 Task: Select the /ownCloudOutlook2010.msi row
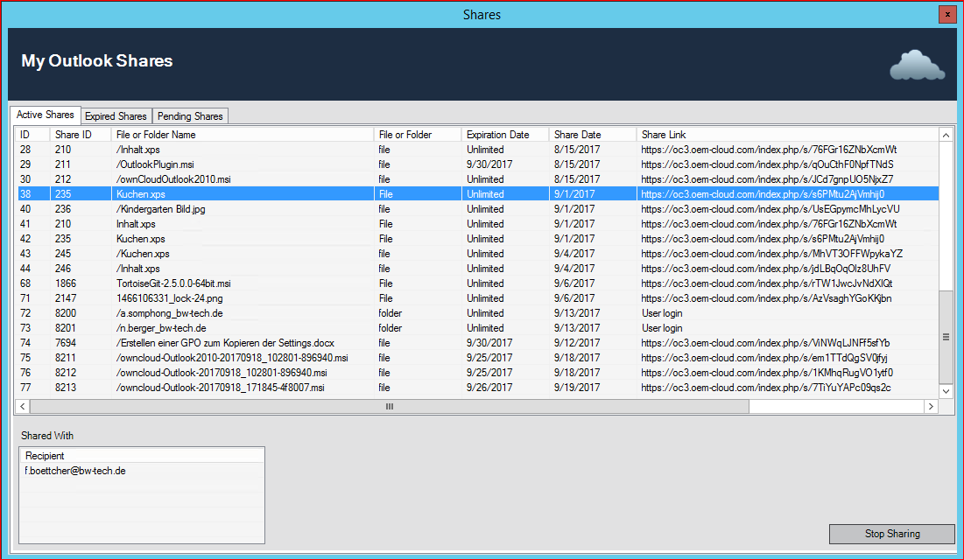click(477, 178)
